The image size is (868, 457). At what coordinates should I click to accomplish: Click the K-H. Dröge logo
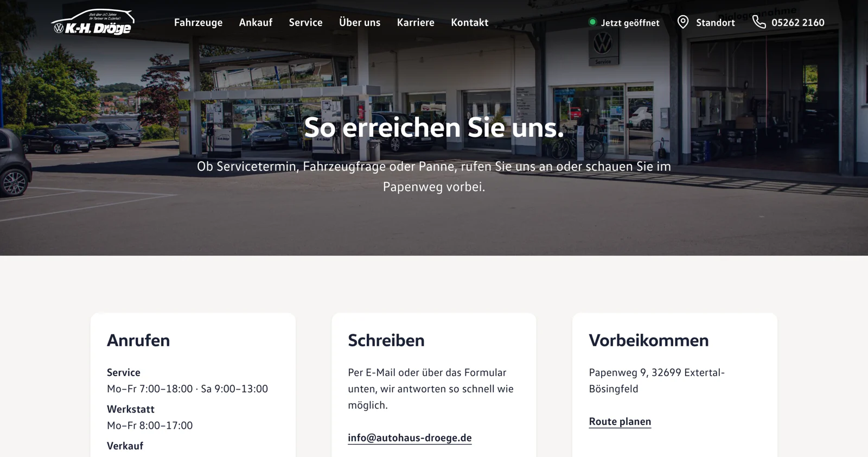tap(93, 22)
